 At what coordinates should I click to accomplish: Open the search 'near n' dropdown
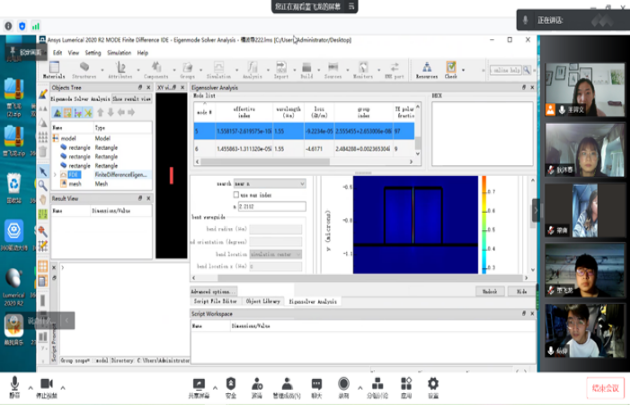pyautogui.click(x=270, y=183)
